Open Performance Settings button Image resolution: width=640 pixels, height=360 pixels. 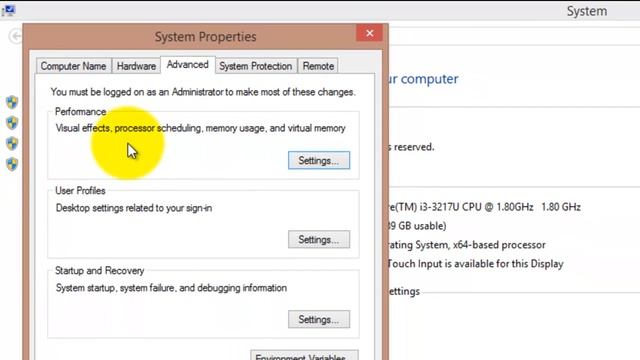(319, 160)
